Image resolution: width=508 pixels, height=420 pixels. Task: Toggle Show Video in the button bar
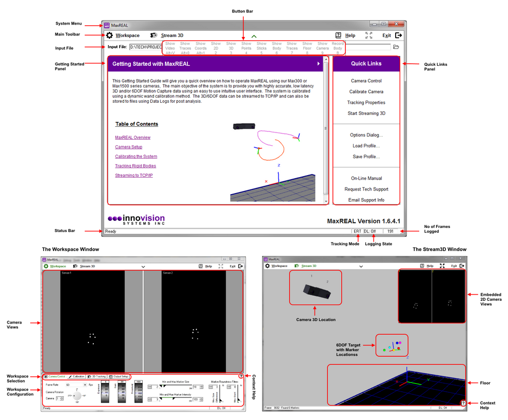click(170, 48)
